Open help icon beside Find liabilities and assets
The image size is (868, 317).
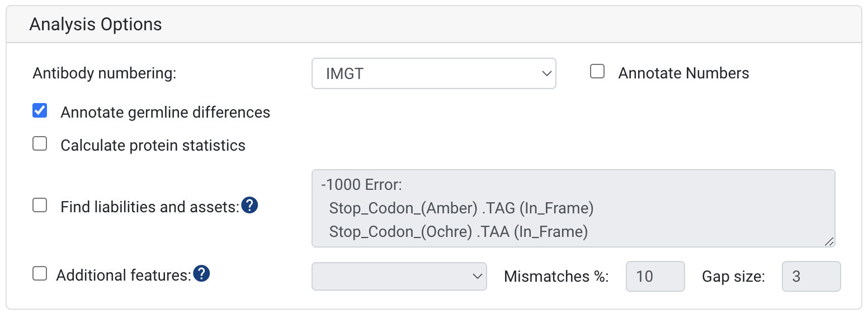click(250, 206)
